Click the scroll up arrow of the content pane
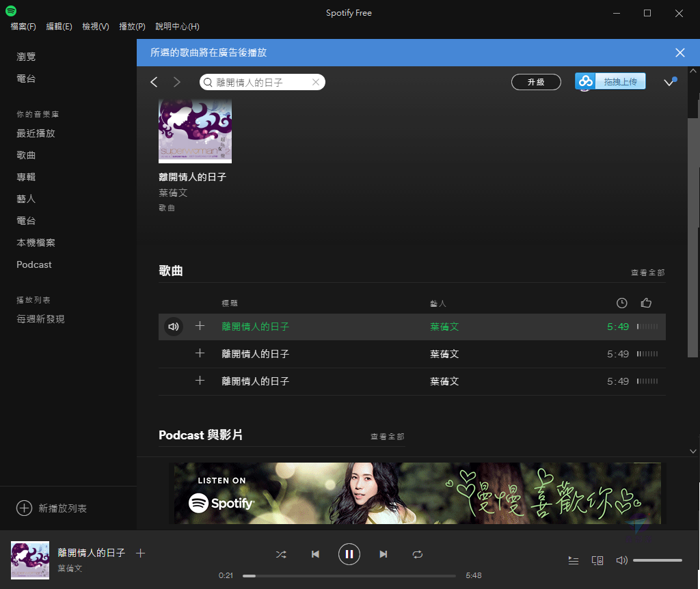 [693, 70]
